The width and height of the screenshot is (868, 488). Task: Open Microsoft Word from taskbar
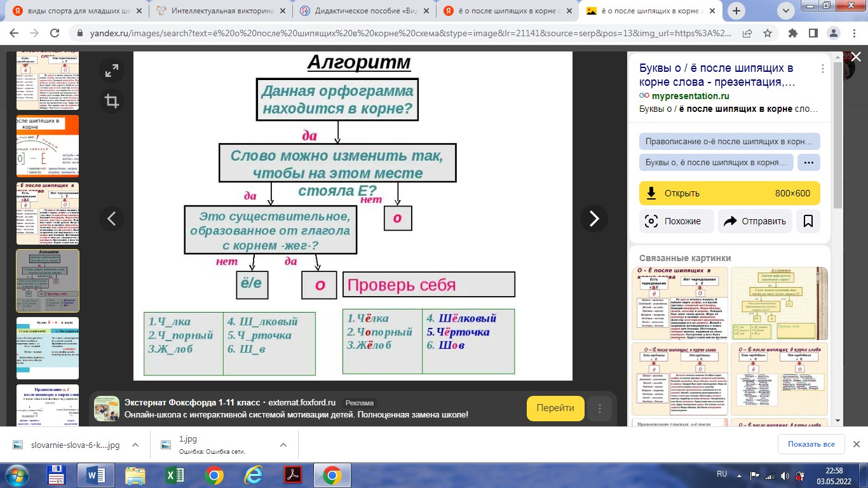point(95,475)
